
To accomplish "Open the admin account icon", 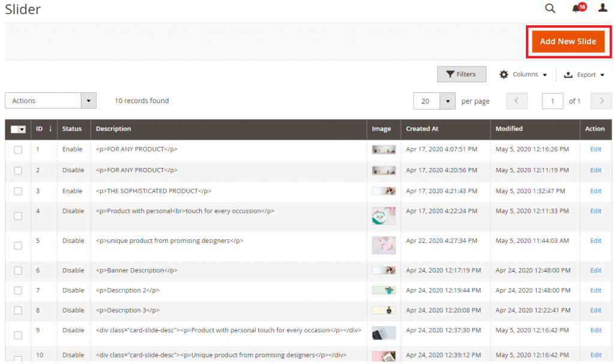I will click(603, 8).
